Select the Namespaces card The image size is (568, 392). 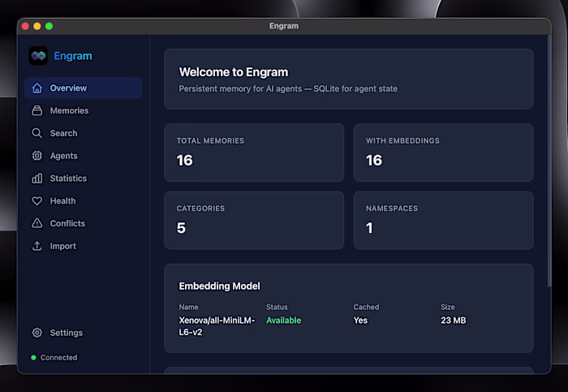pyautogui.click(x=443, y=220)
